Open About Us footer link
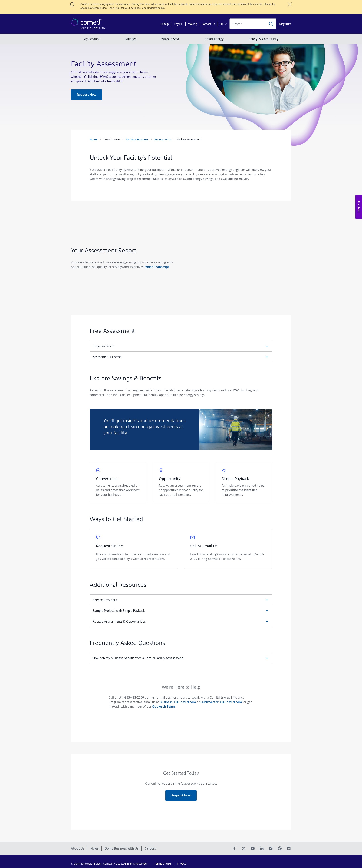The width and height of the screenshot is (362, 868). click(x=77, y=848)
